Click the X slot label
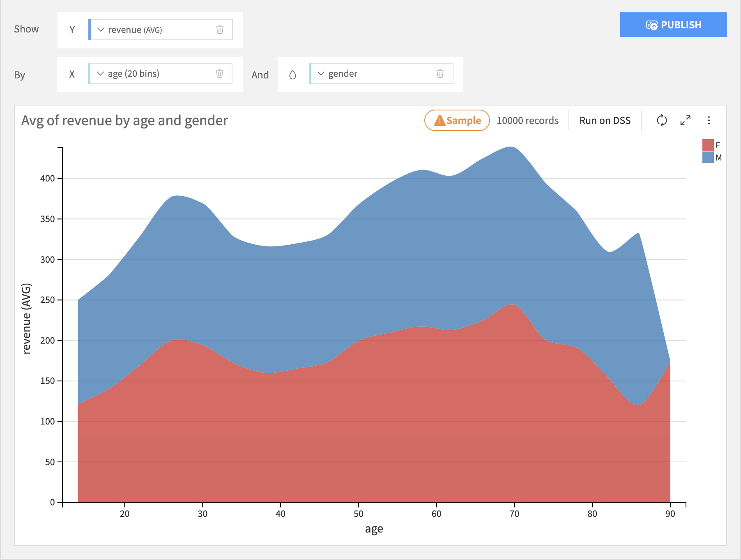This screenshot has width=741, height=560. pos(72,74)
